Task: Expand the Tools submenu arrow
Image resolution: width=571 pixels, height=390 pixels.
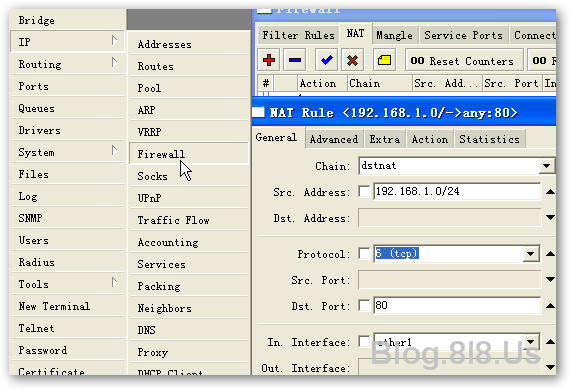Action: pyautogui.click(x=114, y=282)
